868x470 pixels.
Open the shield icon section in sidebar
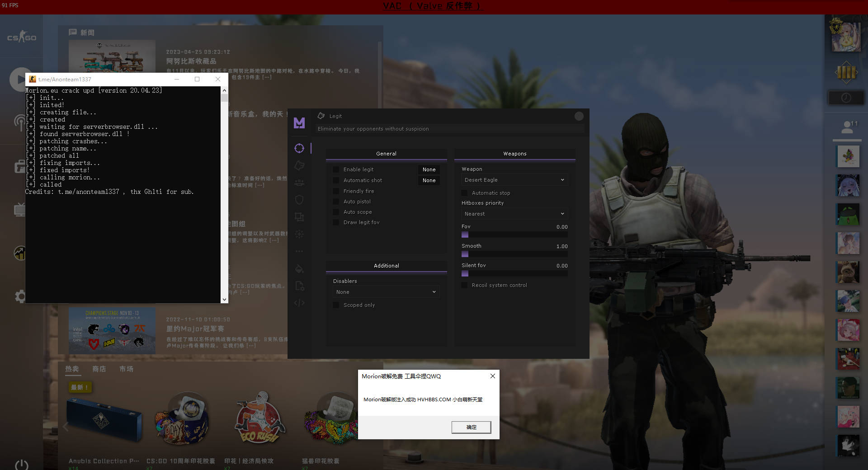coord(299,200)
